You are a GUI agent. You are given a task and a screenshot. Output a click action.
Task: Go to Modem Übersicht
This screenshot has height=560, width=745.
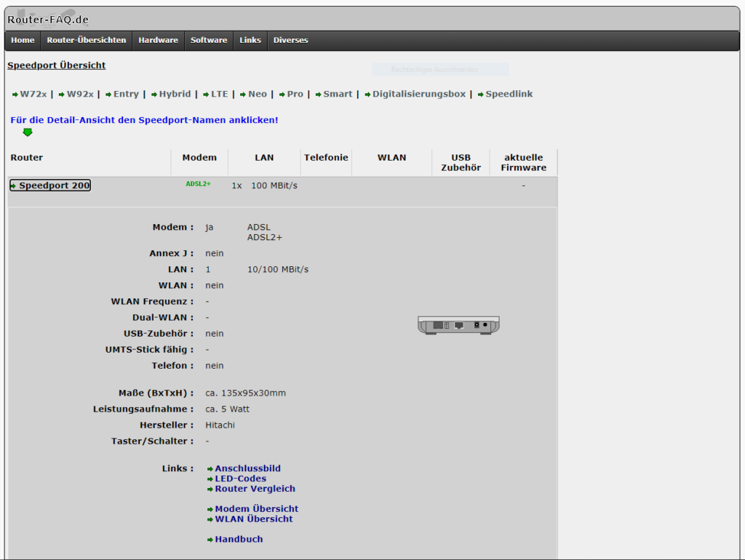point(256,509)
